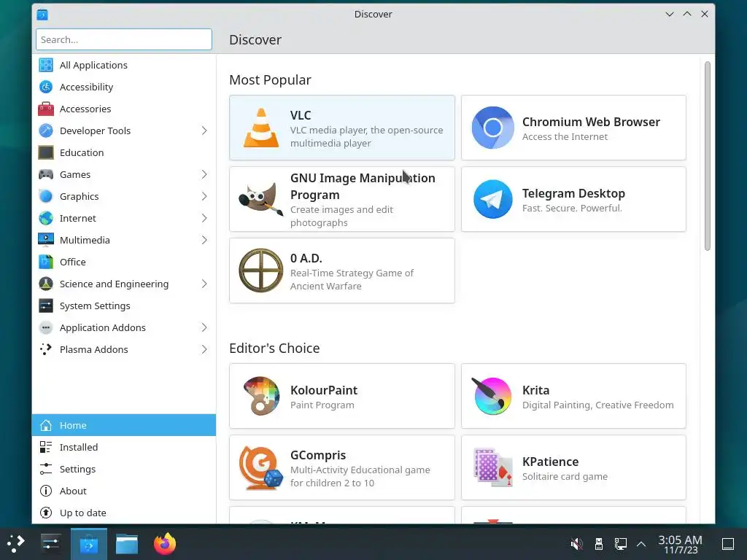747x560 pixels.
Task: Select the Office category label
Action: coord(73,262)
